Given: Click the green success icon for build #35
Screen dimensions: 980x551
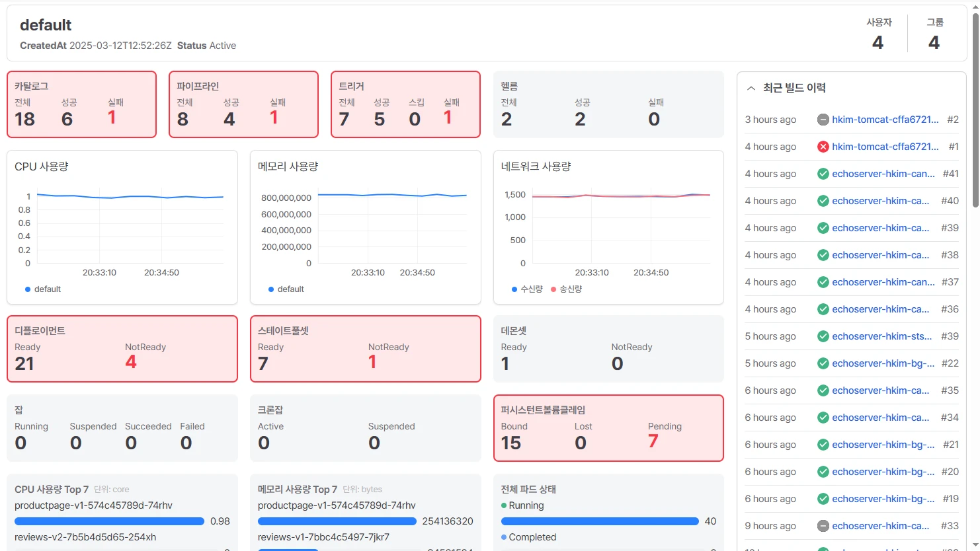Looking at the screenshot, I should click(x=823, y=390).
